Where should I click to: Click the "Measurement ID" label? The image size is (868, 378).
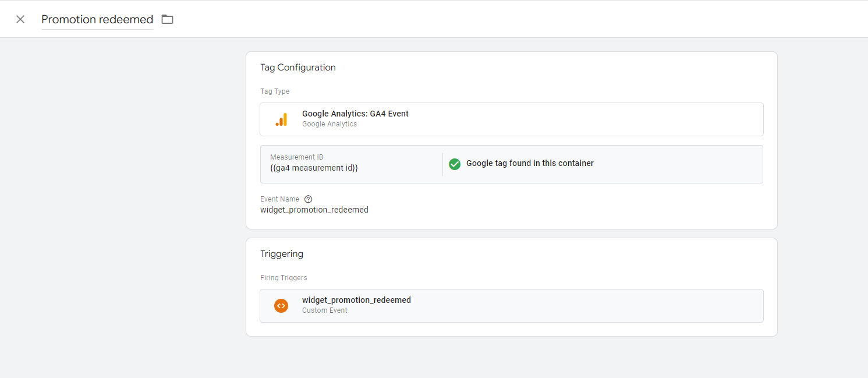click(297, 157)
